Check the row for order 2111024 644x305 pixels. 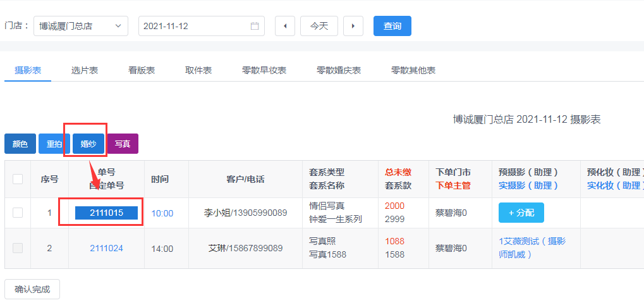click(18, 248)
